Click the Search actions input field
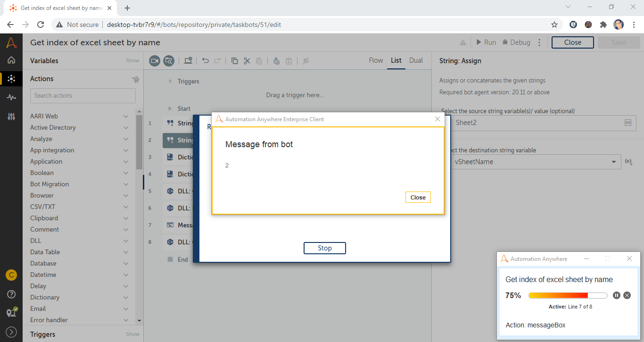The image size is (644, 342). coord(83,96)
